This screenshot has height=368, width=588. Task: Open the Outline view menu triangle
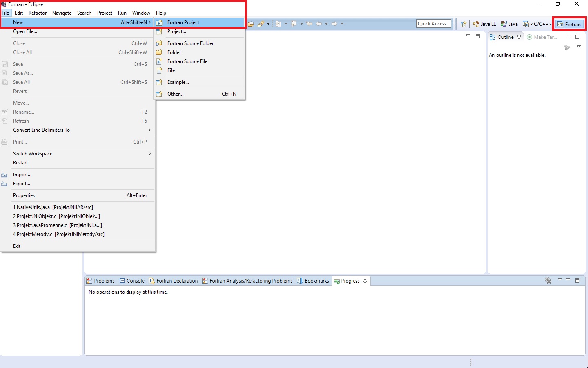(579, 47)
